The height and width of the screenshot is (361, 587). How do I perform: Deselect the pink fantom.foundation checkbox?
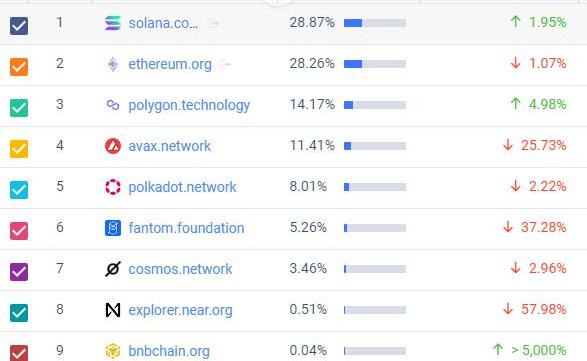pos(19,231)
